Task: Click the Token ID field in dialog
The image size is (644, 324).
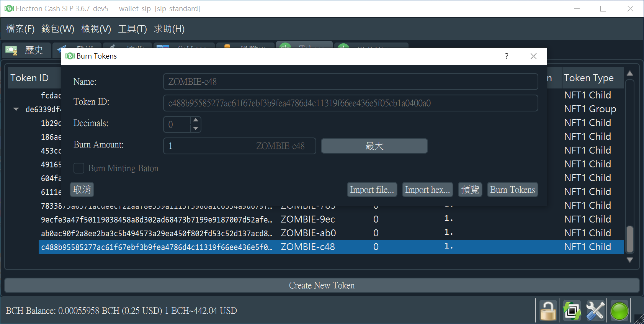Action: [350, 103]
